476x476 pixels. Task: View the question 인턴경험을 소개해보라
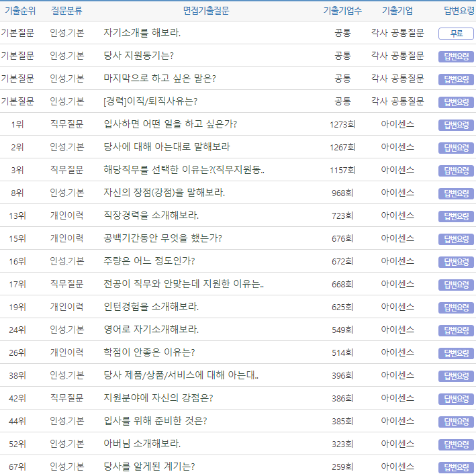click(151, 307)
